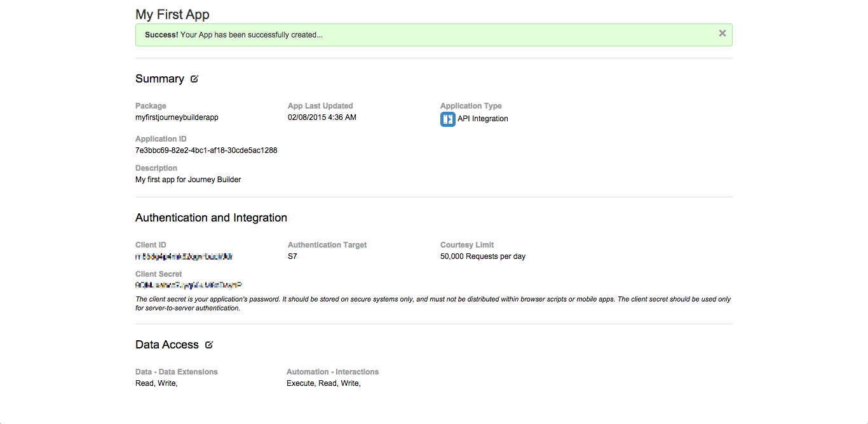868x424 pixels.
Task: Click 'Authentication and Integration' heading
Action: (x=211, y=218)
